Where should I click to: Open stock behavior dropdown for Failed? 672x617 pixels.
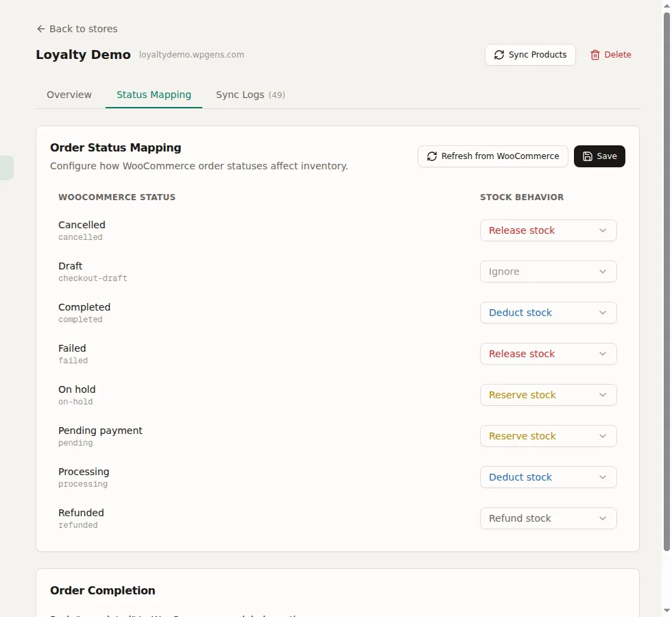[548, 354]
